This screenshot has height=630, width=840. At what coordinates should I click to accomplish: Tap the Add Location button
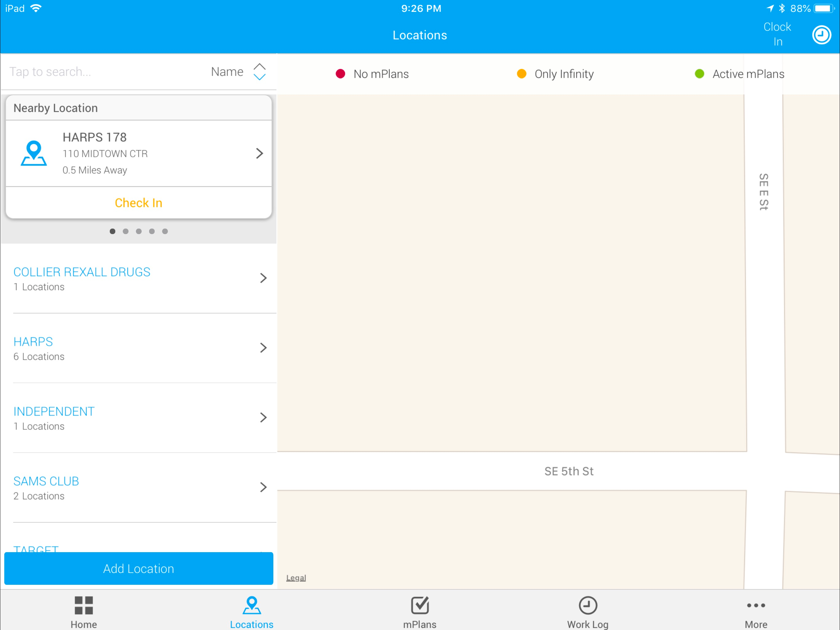point(139,568)
